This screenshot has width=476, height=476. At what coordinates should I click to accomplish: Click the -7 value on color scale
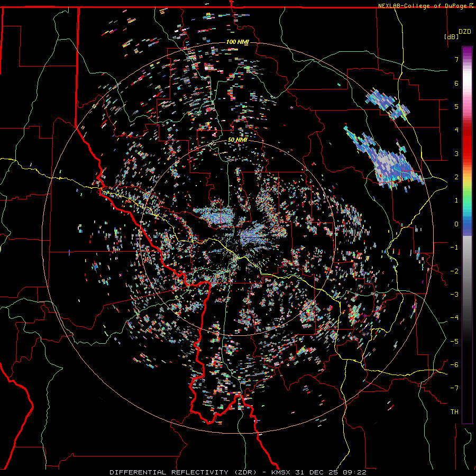(x=454, y=388)
